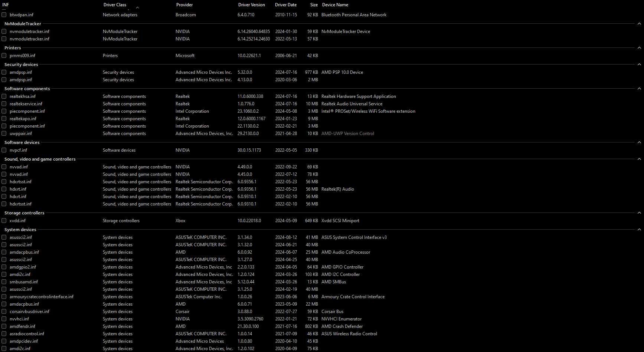
Task: Sort by Device Name column header
Action: (x=335, y=5)
